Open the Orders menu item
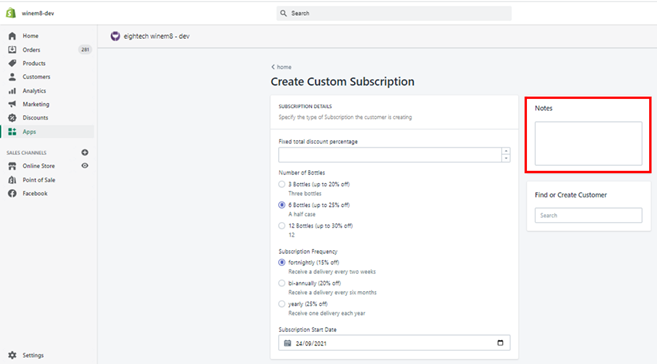Screen dimensions: 657x364 (x=31, y=50)
